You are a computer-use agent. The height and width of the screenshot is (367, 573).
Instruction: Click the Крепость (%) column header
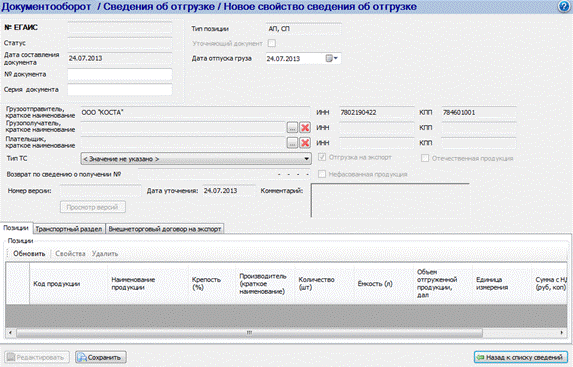point(212,284)
